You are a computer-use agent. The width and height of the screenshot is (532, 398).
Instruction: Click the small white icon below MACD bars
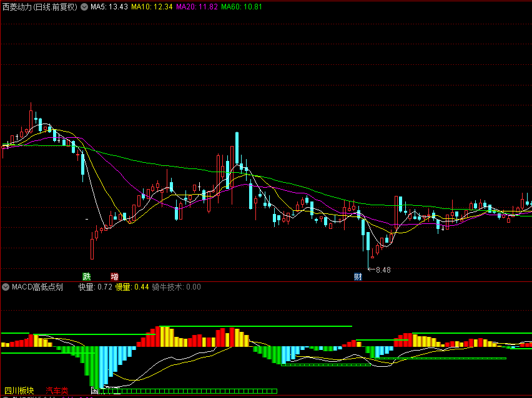(94, 391)
